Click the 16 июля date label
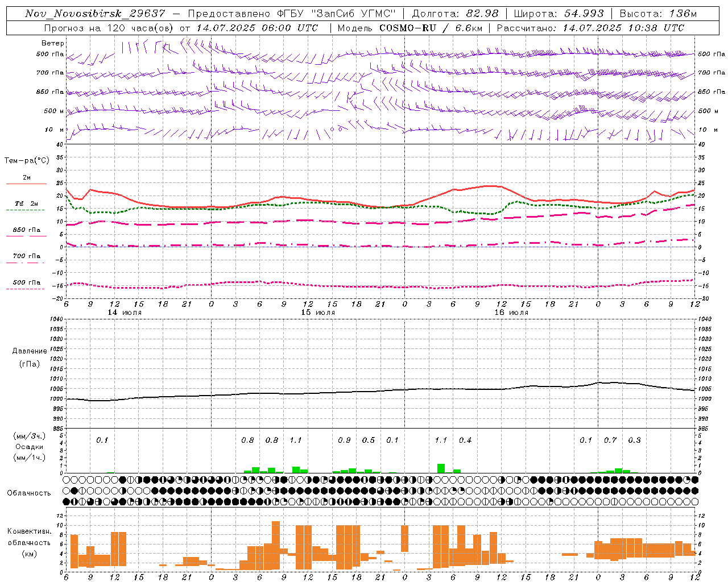 512,313
